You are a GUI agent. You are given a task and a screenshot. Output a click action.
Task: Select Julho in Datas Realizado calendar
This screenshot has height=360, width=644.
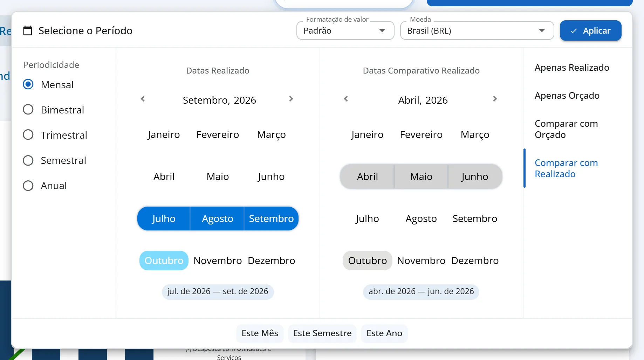click(x=164, y=219)
